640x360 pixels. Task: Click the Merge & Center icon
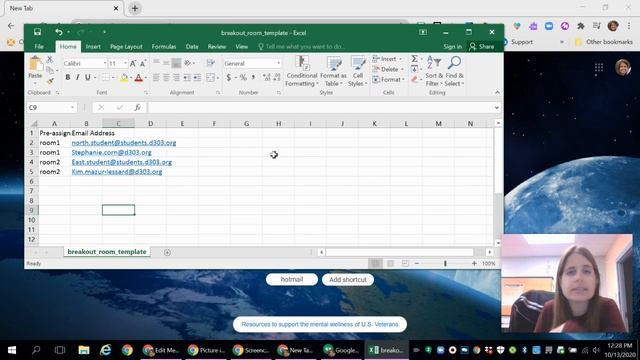(210, 78)
